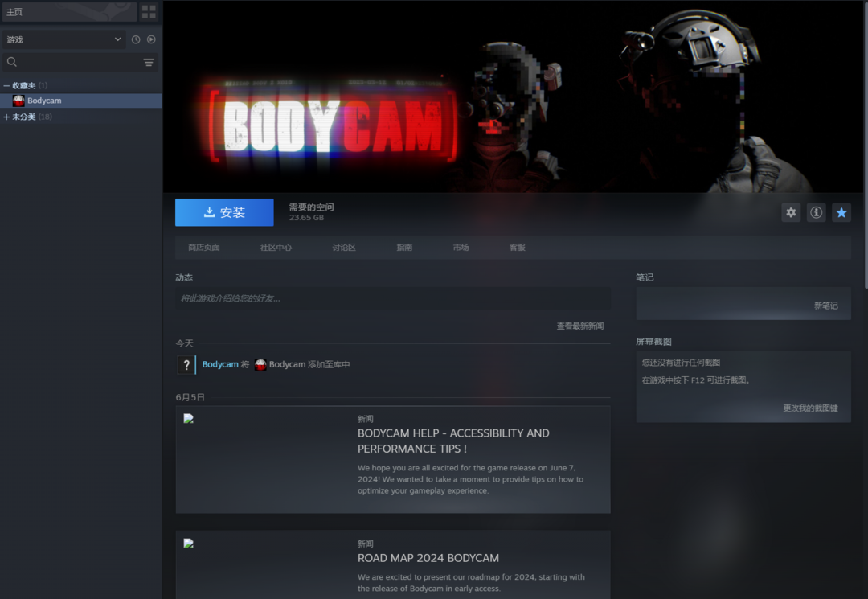
Task: Click the play-ready filter icon in sidebar
Action: (151, 39)
